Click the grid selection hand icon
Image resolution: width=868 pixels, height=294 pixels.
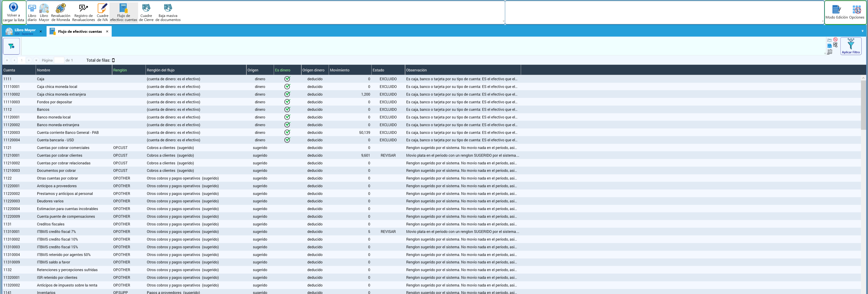click(x=835, y=45)
